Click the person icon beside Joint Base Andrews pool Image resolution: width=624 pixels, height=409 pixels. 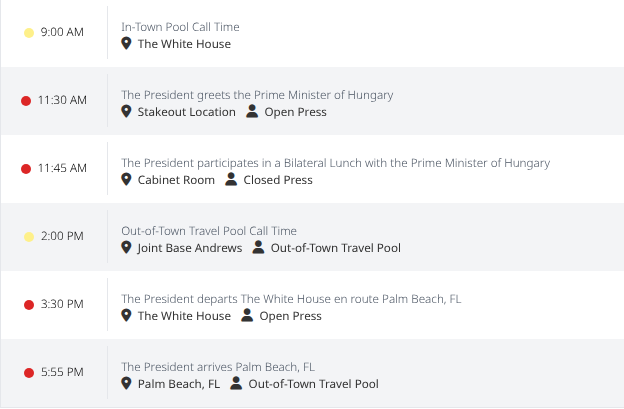pos(258,248)
